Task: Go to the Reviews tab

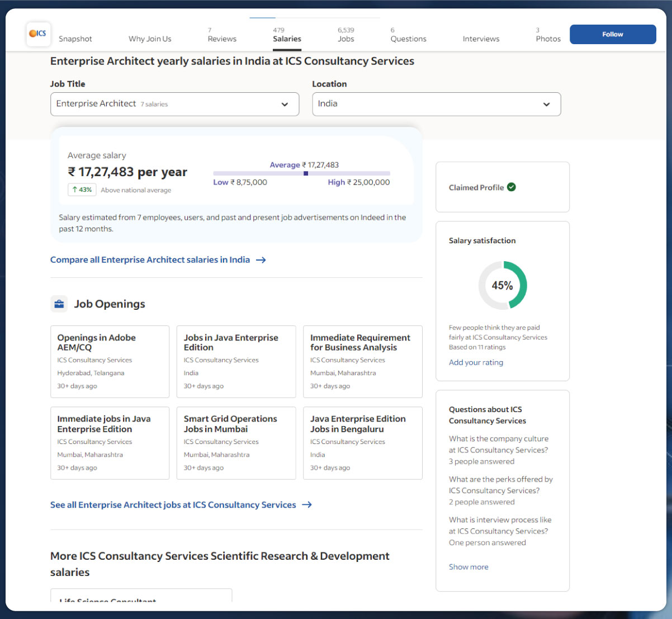Action: (222, 35)
